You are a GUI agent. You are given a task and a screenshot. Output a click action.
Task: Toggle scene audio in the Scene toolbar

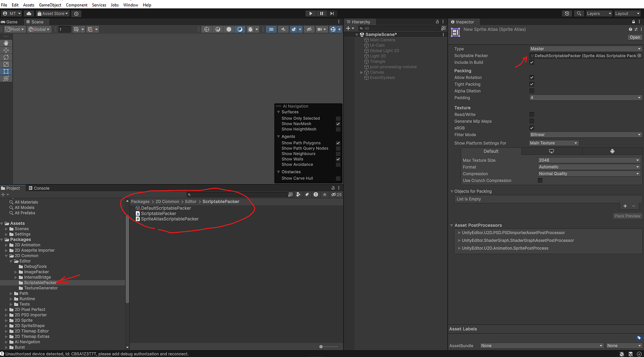click(284, 29)
